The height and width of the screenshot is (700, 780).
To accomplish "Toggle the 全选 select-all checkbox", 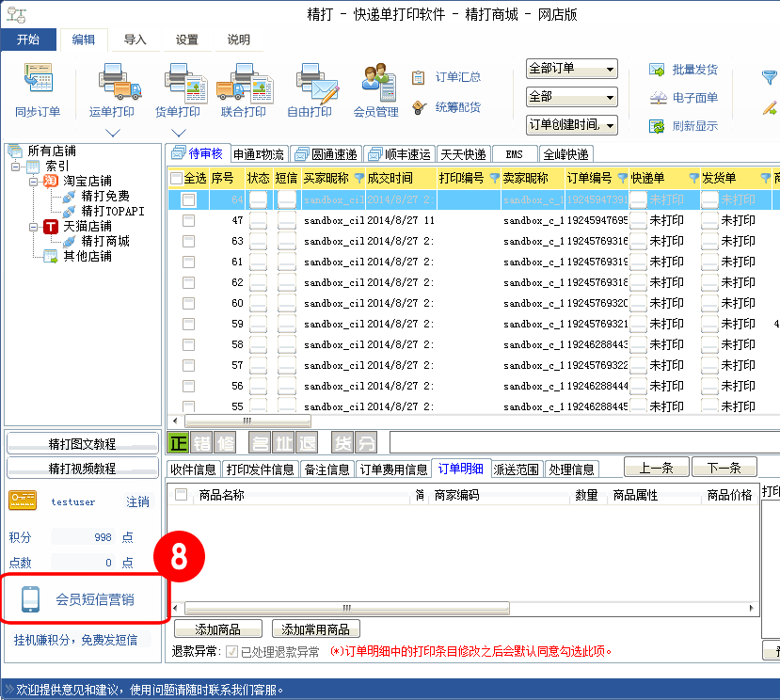I will coord(176,179).
